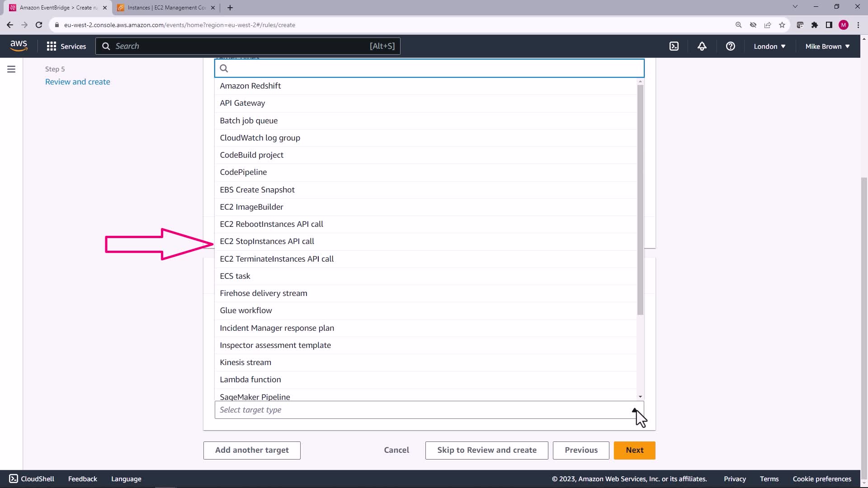This screenshot has height=488, width=868.
Task: Open browser extensions puzzle icon
Action: pyautogui.click(x=815, y=25)
